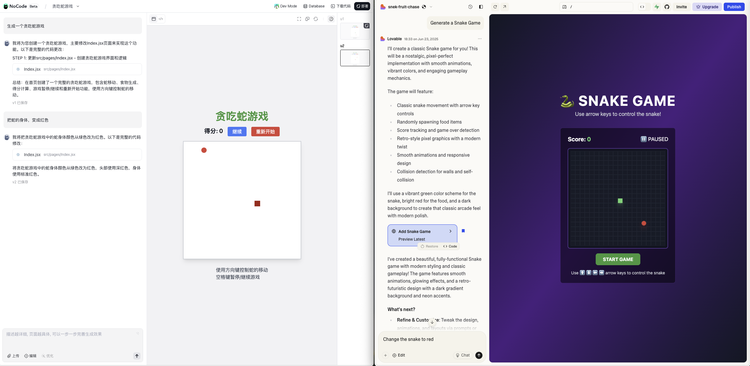Click the red food dot in Lovable game grid
This screenshot has width=750, height=366.
[644, 223]
